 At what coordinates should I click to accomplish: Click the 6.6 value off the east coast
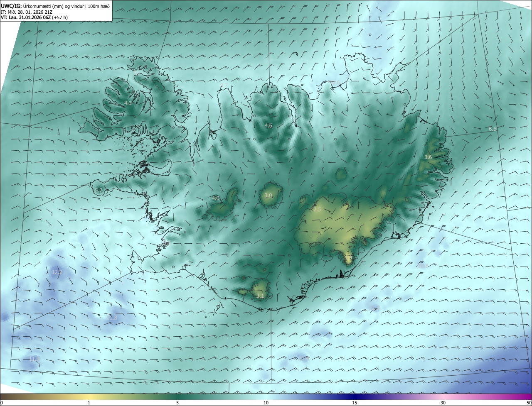click(x=493, y=129)
